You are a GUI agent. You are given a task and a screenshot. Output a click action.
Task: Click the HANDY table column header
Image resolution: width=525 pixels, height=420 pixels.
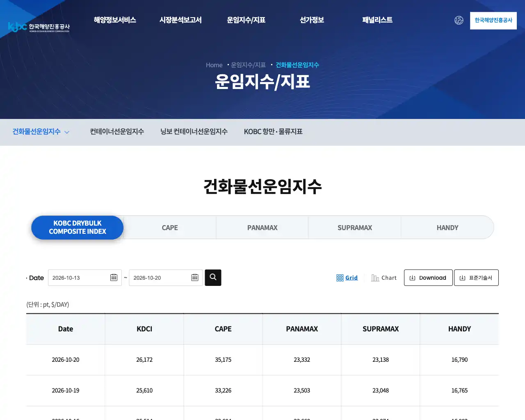(x=459, y=329)
